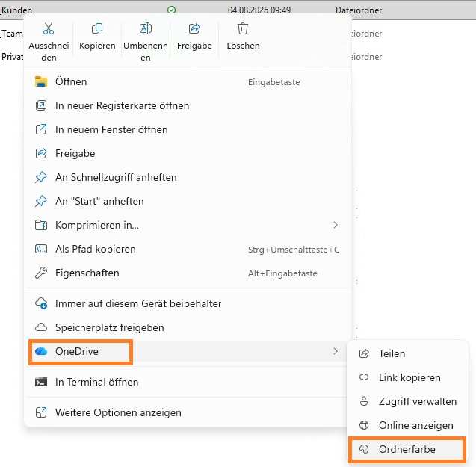Expand the Komprimieren in... submenu arrow

(336, 225)
